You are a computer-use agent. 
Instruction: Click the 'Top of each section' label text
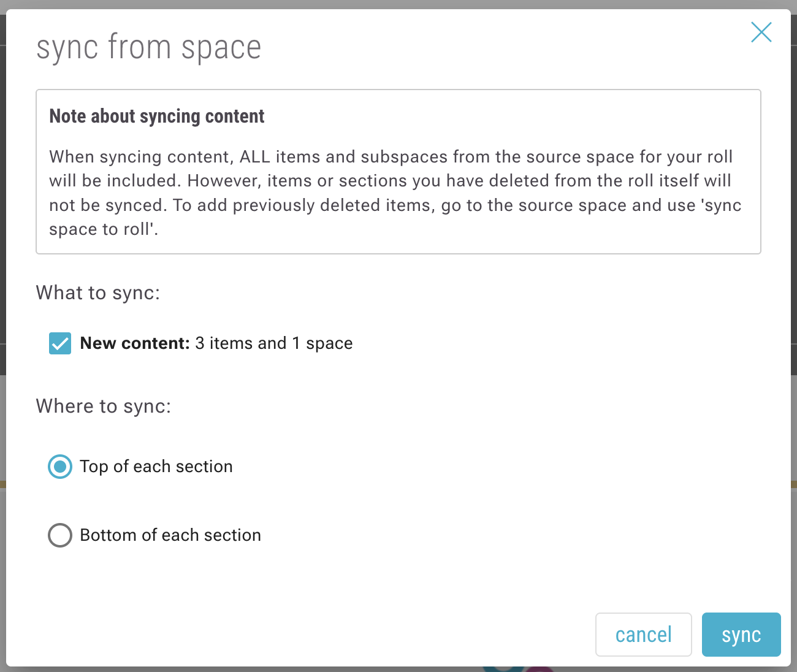tap(156, 467)
